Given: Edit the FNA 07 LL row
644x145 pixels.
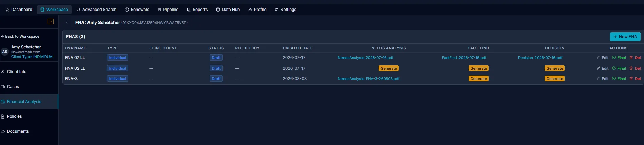Looking at the screenshot, I should (x=603, y=58).
